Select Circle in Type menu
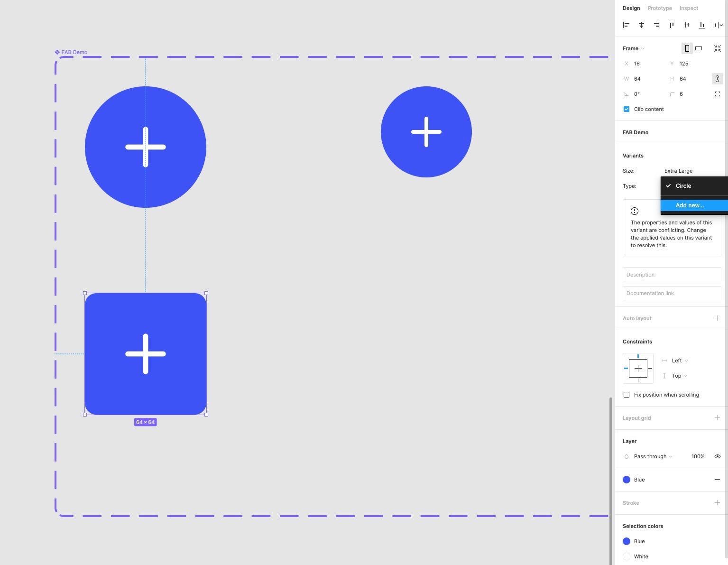Viewport: 728px width, 565px height. pos(694,186)
